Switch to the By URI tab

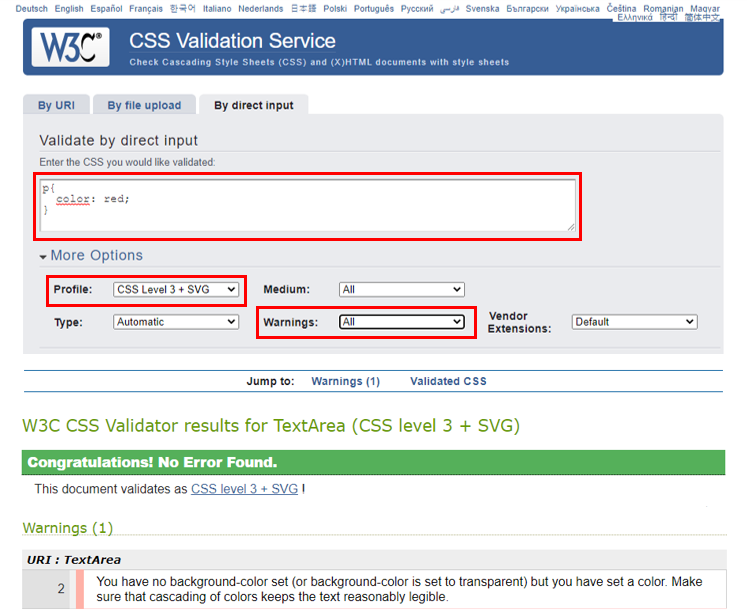(56, 105)
